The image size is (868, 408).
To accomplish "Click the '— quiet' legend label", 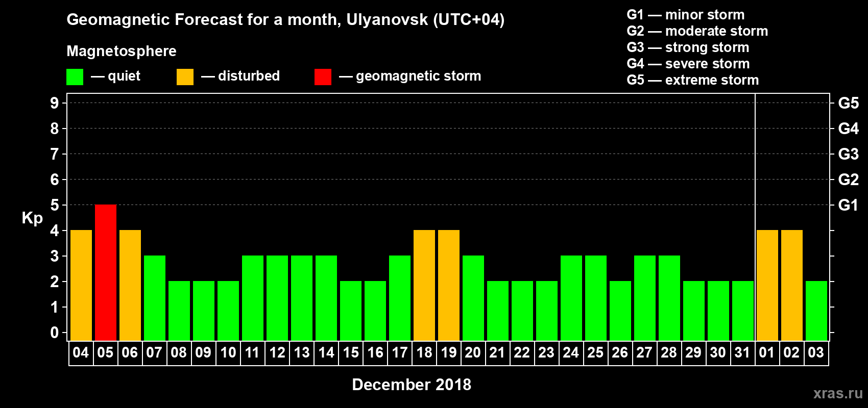I will [116, 76].
